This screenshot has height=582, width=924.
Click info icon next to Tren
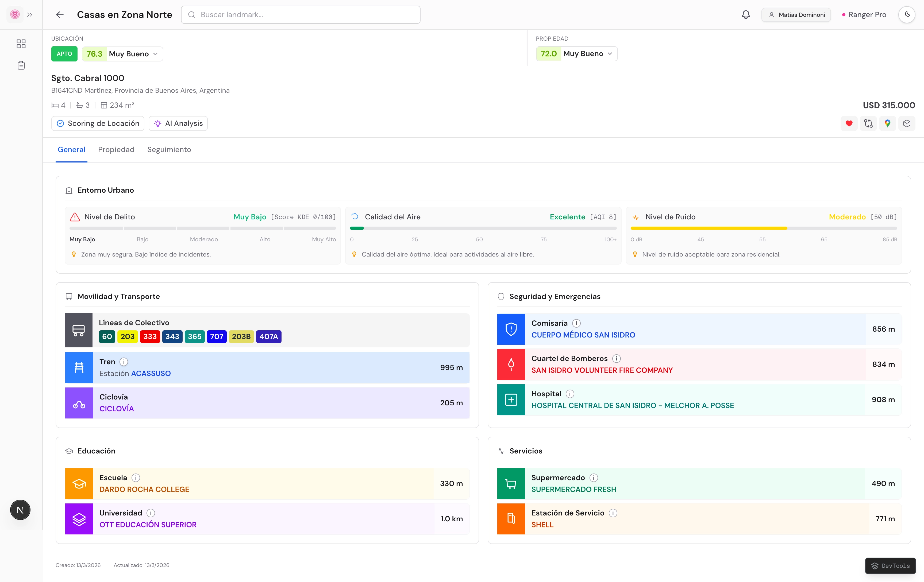click(124, 362)
